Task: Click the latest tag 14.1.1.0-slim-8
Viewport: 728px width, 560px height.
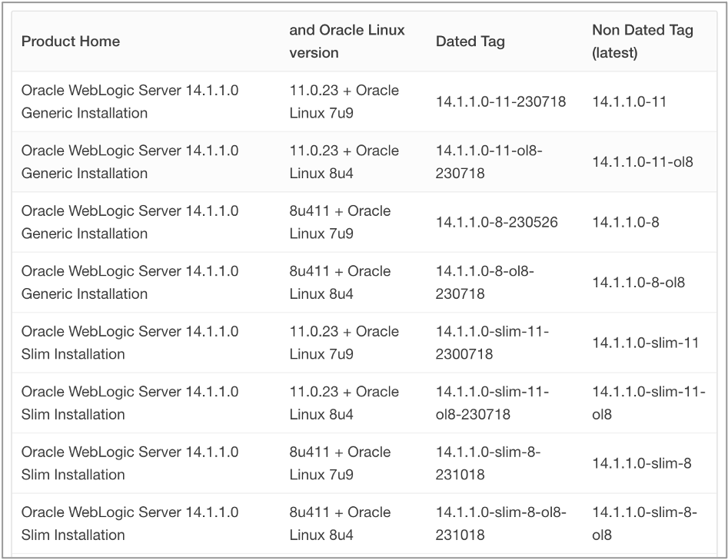Action: point(642,463)
